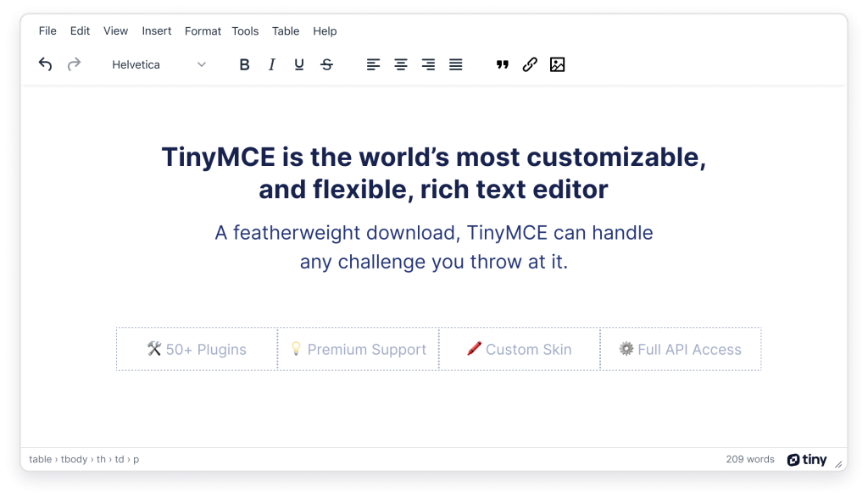This screenshot has height=498, width=868.
Task: Open the tiny logo link
Action: 807,460
